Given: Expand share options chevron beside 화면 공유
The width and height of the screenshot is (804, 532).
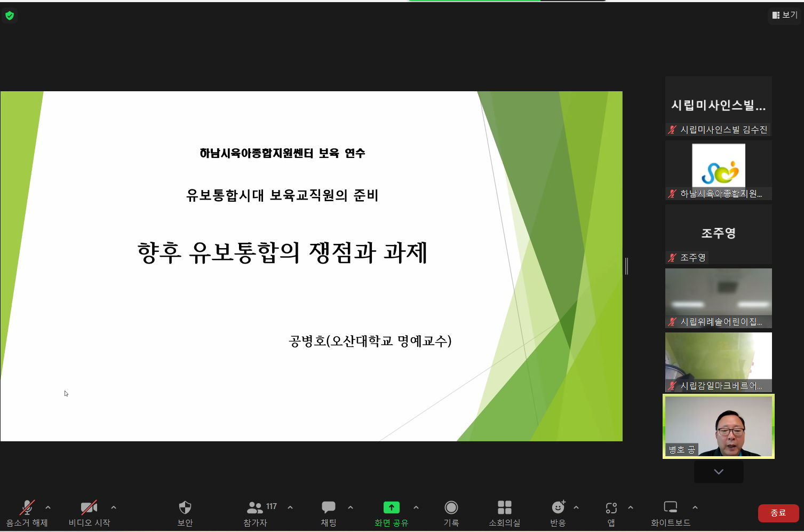Looking at the screenshot, I should point(416,507).
